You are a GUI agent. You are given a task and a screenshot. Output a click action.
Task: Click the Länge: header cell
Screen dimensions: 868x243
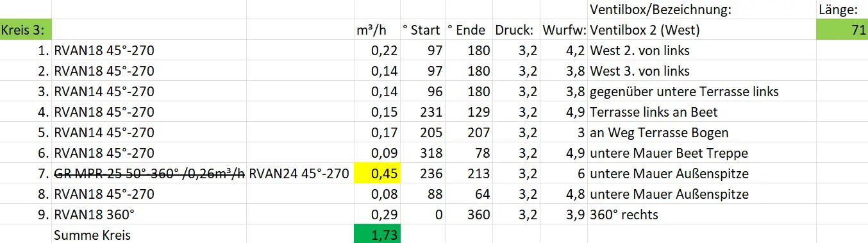click(842, 10)
